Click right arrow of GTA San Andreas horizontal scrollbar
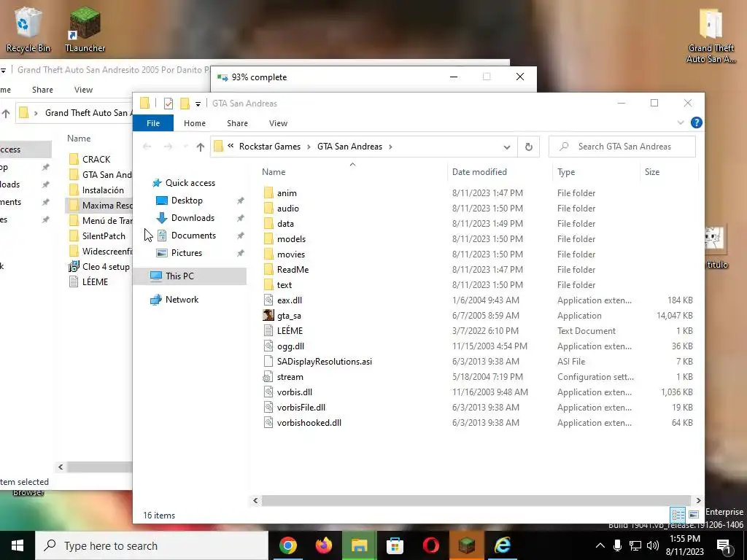747x560 pixels. 698,500
